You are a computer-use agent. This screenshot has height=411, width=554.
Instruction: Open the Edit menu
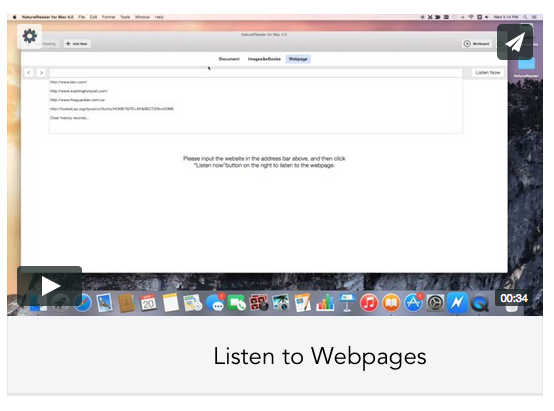pyautogui.click(x=93, y=17)
